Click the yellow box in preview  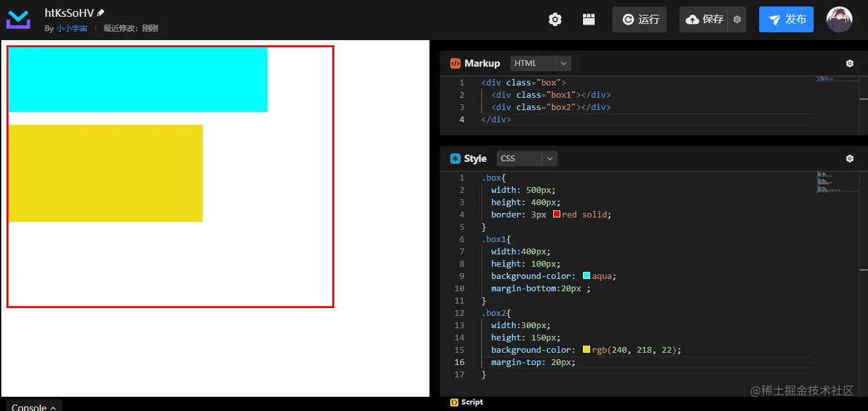pyautogui.click(x=106, y=173)
